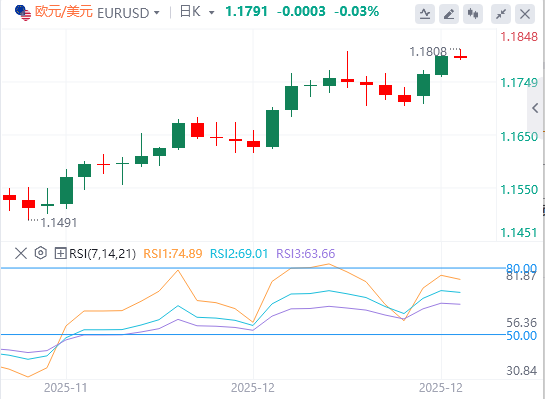
Task: Click the RSI(7,14,21) indicator label
Action: pyautogui.click(x=102, y=253)
